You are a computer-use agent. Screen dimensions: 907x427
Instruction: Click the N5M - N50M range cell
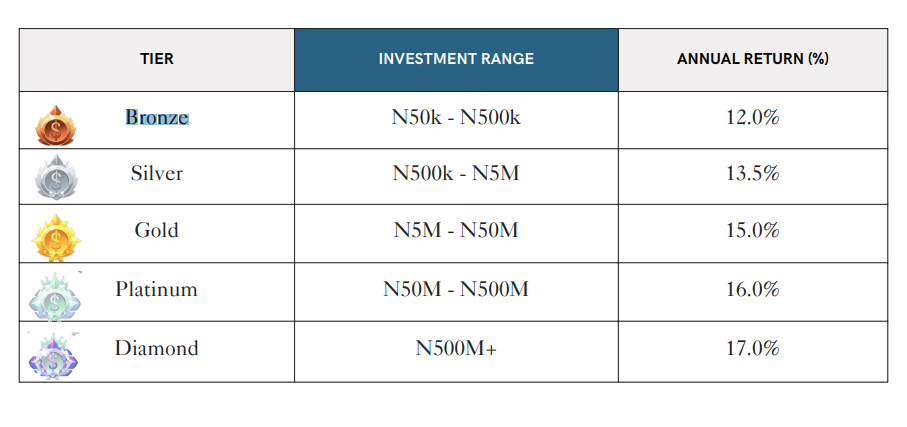coord(456,231)
